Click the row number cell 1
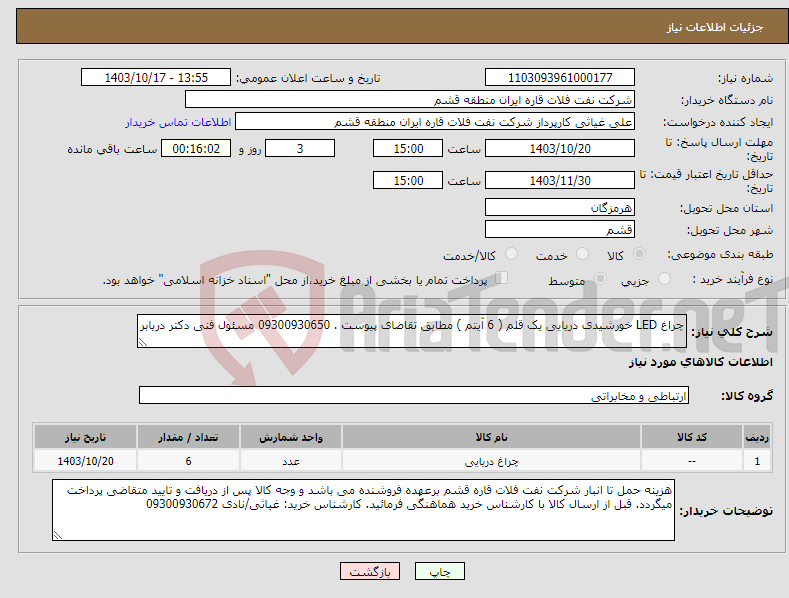Image resolution: width=789 pixels, height=598 pixels. (x=757, y=461)
